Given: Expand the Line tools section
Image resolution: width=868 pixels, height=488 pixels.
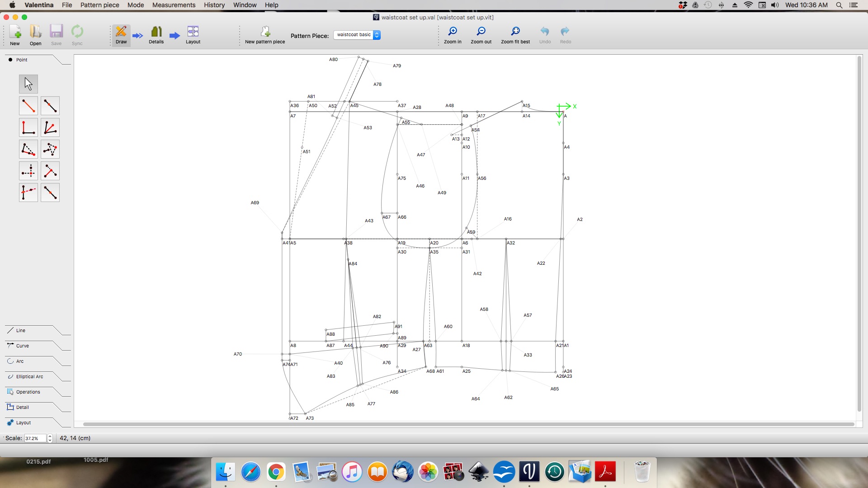Looking at the screenshot, I should click(38, 330).
